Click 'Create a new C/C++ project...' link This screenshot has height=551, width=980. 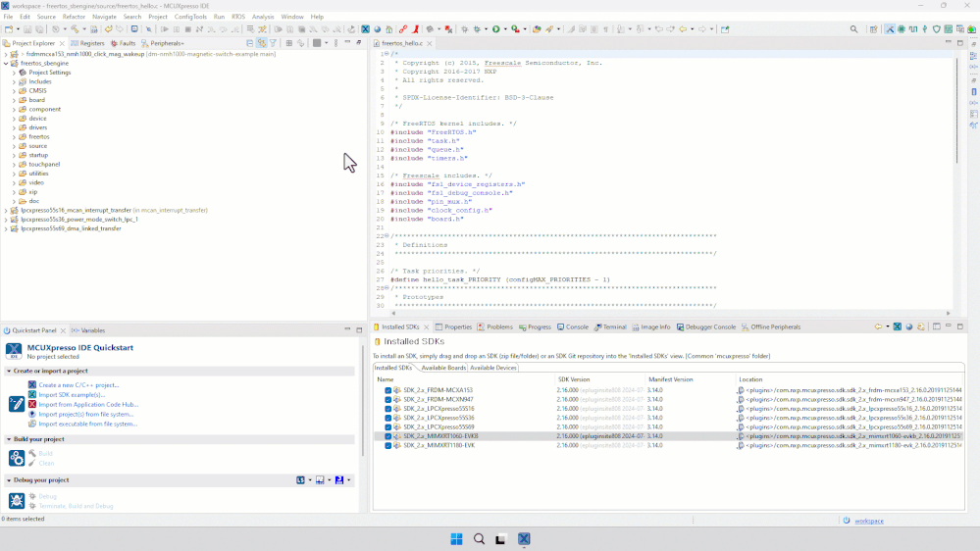(x=78, y=385)
